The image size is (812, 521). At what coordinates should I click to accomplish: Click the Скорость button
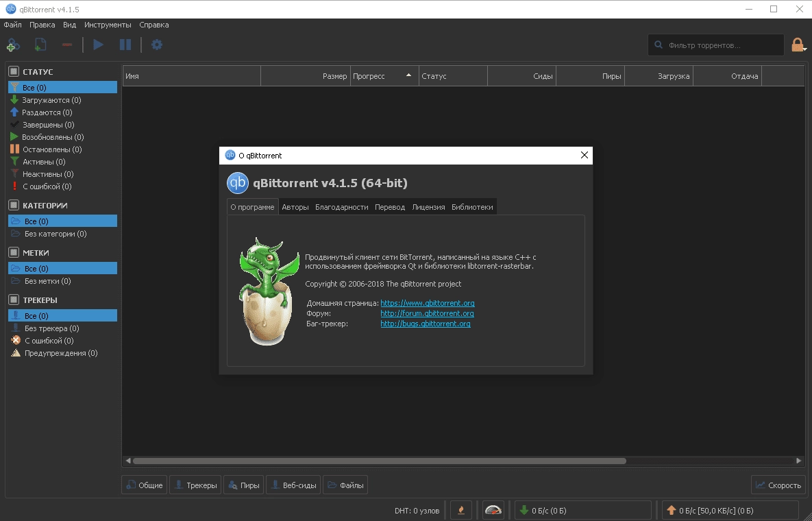(778, 485)
